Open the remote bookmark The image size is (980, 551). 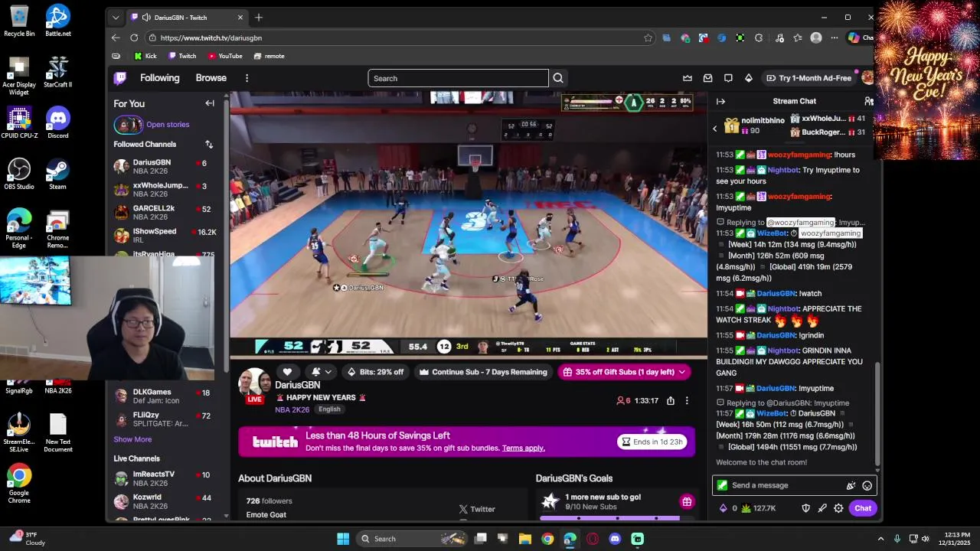[x=269, y=56]
